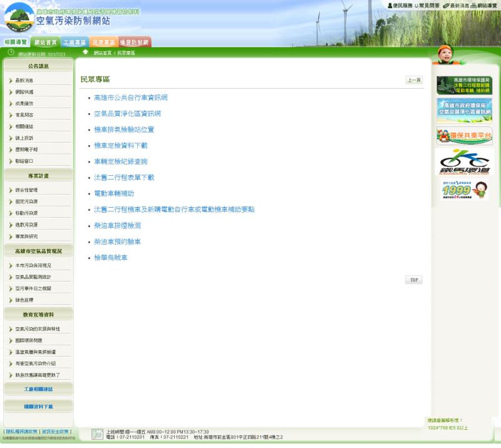
Task: Switch to the 網站首頁 tab
Action: click(45, 42)
